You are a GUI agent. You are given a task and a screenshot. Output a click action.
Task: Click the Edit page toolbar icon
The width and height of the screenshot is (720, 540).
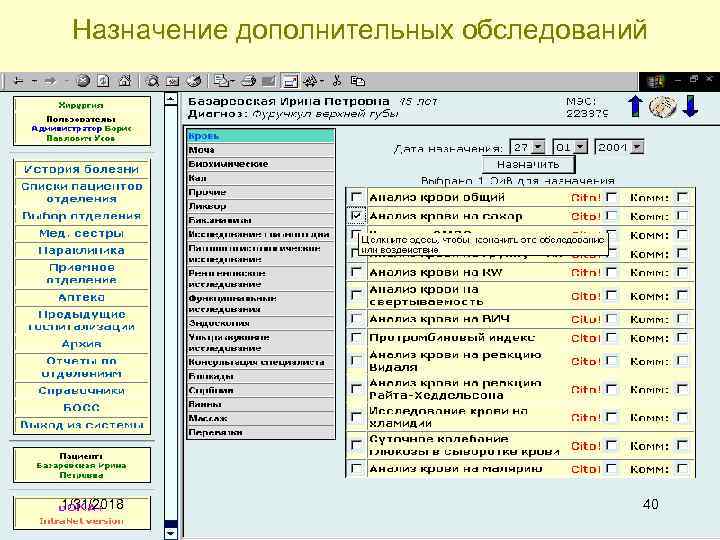point(268,81)
